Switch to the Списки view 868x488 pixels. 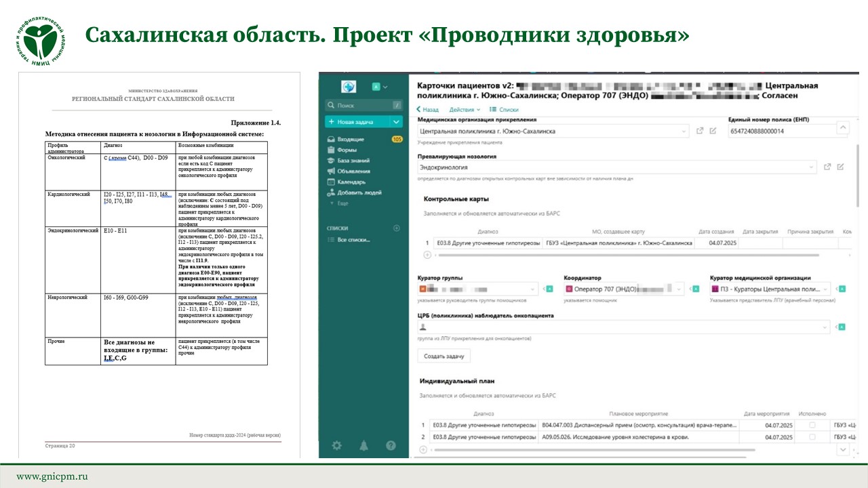(x=504, y=109)
